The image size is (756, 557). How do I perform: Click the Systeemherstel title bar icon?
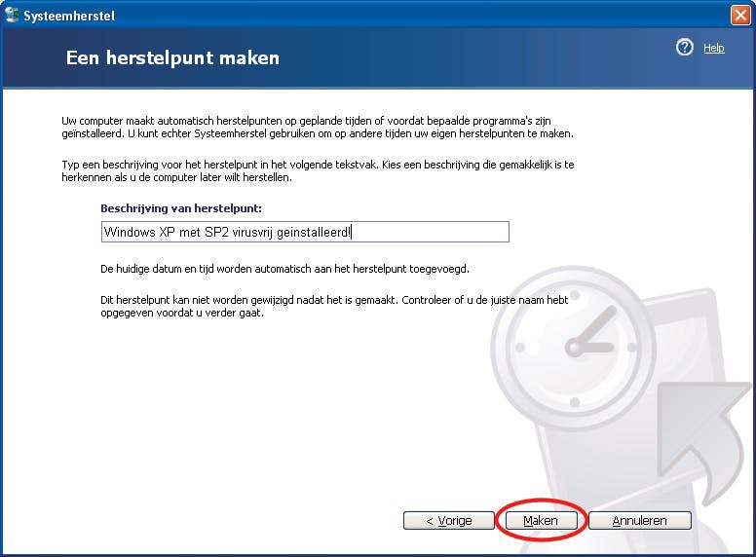pos(12,15)
